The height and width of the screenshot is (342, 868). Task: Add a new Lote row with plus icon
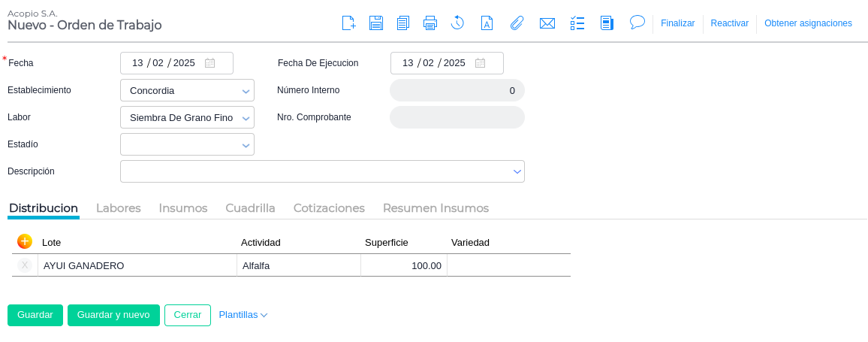[x=25, y=241]
